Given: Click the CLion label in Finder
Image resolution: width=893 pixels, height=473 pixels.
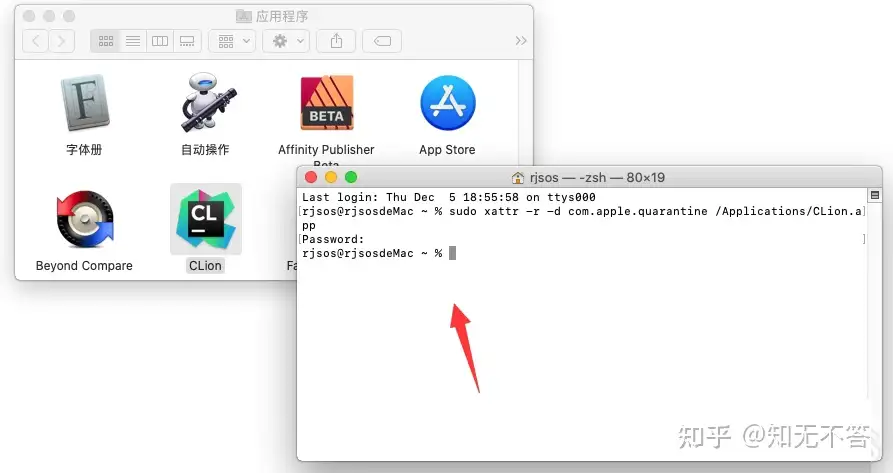Looking at the screenshot, I should pyautogui.click(x=205, y=266).
